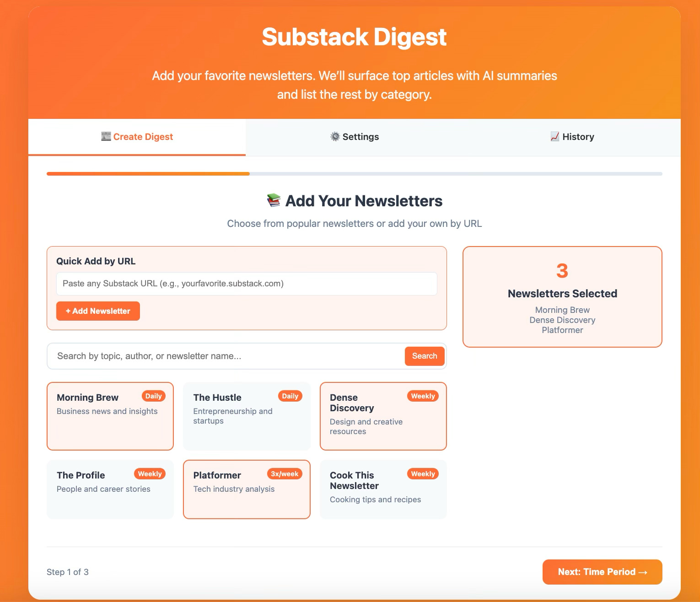Deselect the Platformer newsletter card

(247, 489)
